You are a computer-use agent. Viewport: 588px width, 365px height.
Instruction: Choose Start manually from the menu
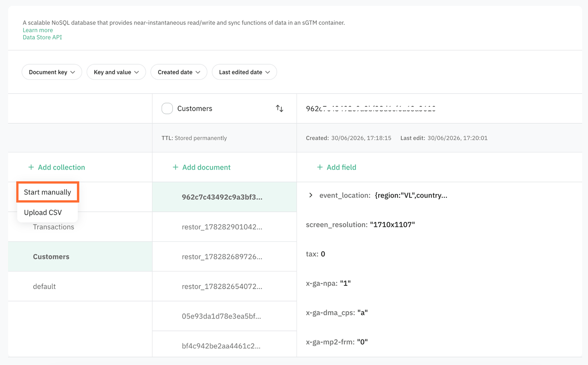click(47, 192)
